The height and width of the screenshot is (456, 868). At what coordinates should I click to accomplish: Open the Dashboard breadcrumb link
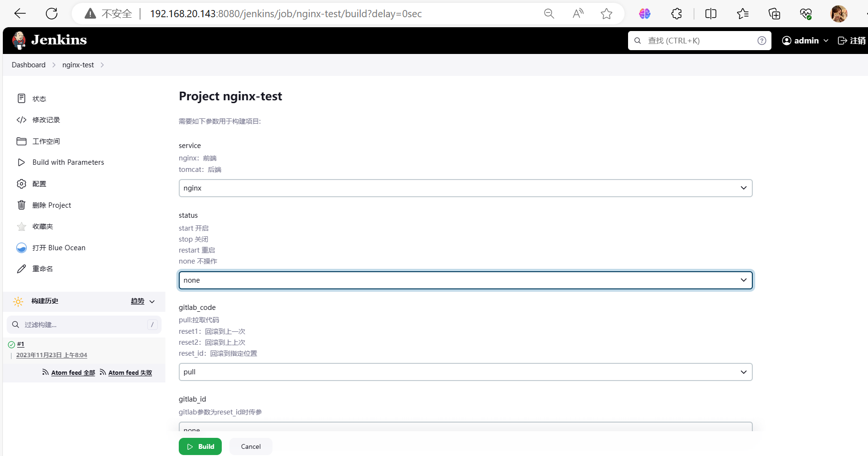29,65
